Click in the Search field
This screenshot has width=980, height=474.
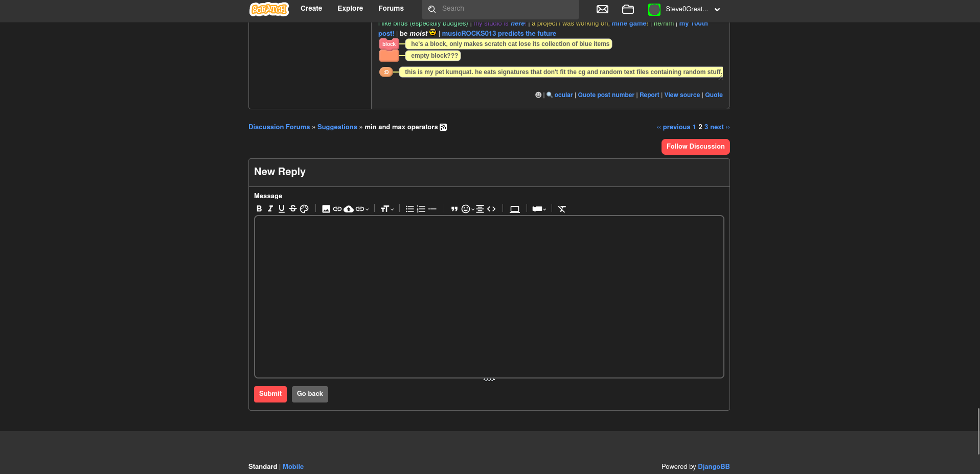(x=500, y=9)
